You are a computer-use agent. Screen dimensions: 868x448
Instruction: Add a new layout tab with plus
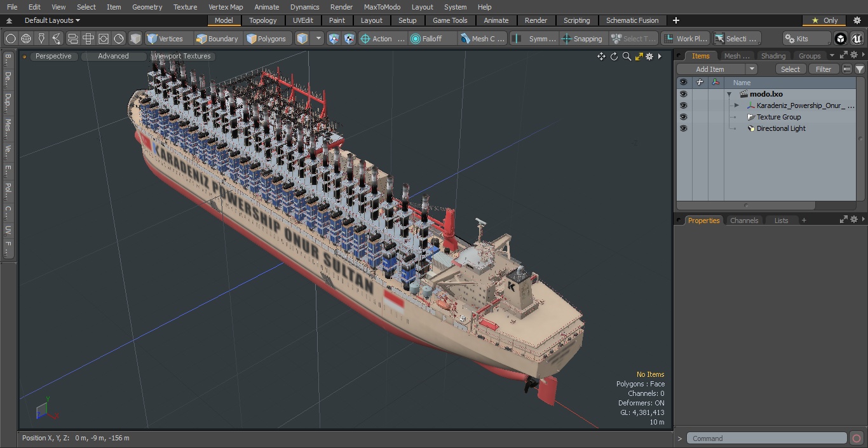click(x=676, y=20)
